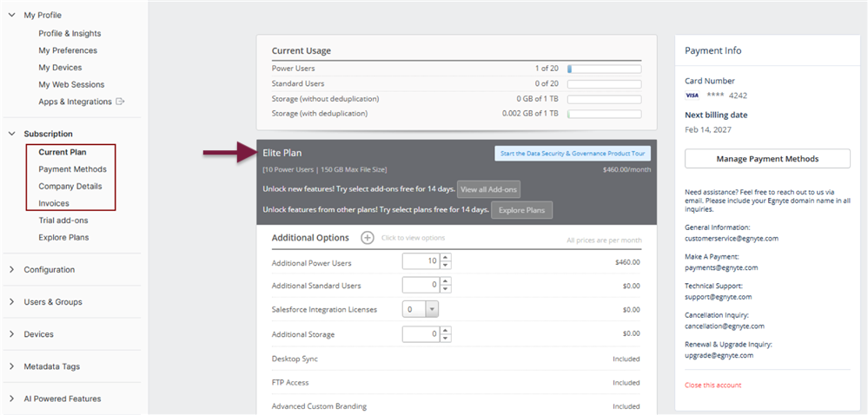Click the Elite Plan heading
The height and width of the screenshot is (415, 868).
(x=282, y=154)
